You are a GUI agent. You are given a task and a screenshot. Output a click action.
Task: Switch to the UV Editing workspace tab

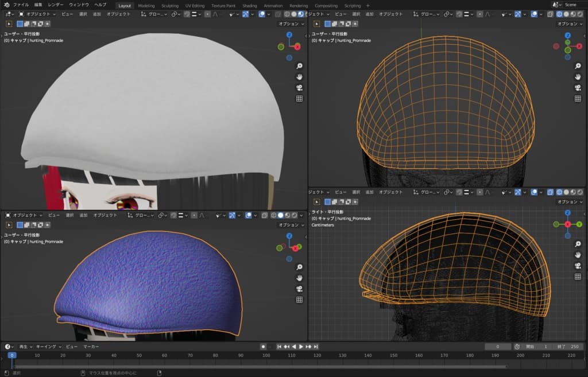click(195, 5)
